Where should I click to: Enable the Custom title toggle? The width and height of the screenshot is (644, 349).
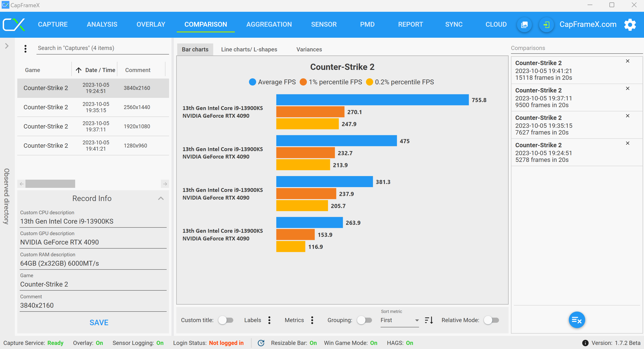[x=225, y=320]
